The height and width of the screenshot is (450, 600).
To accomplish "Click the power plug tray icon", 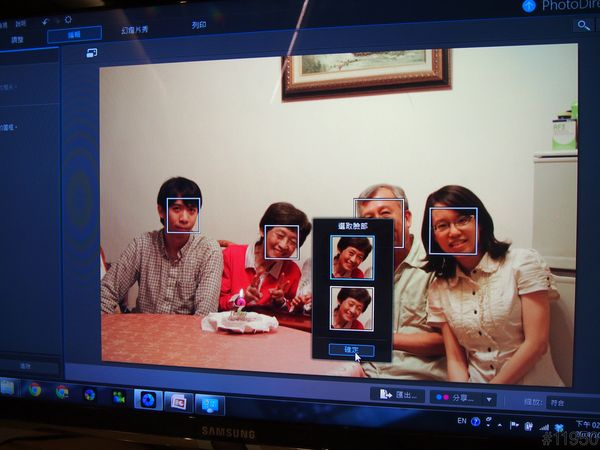I will (x=529, y=426).
